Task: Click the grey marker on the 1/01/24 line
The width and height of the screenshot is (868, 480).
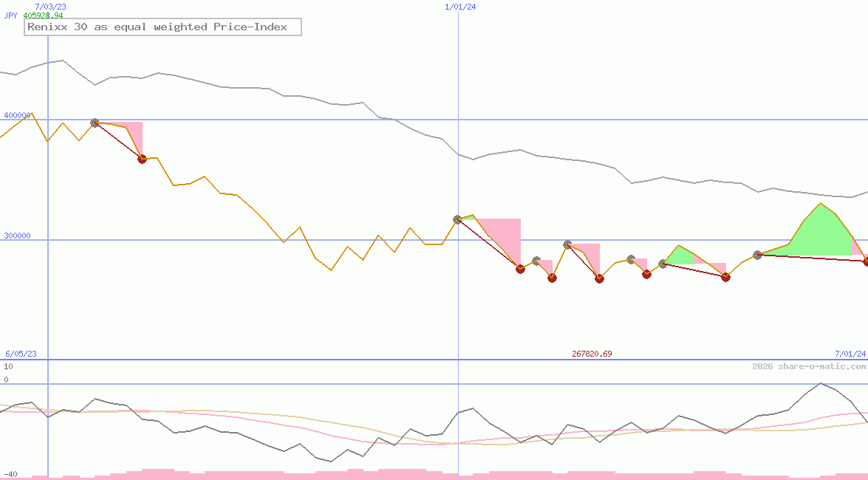Action: pyautogui.click(x=458, y=220)
